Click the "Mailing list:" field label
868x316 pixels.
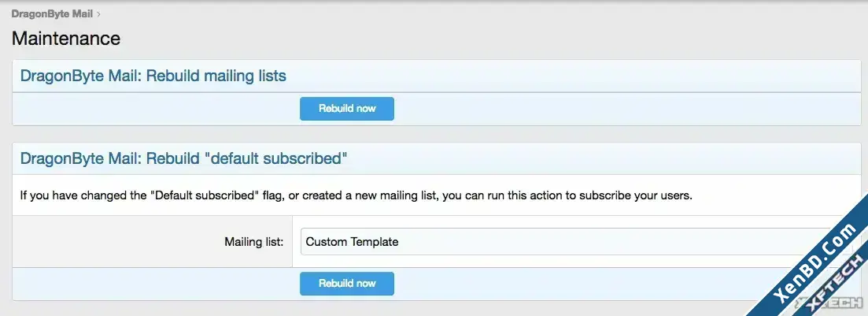(x=253, y=242)
